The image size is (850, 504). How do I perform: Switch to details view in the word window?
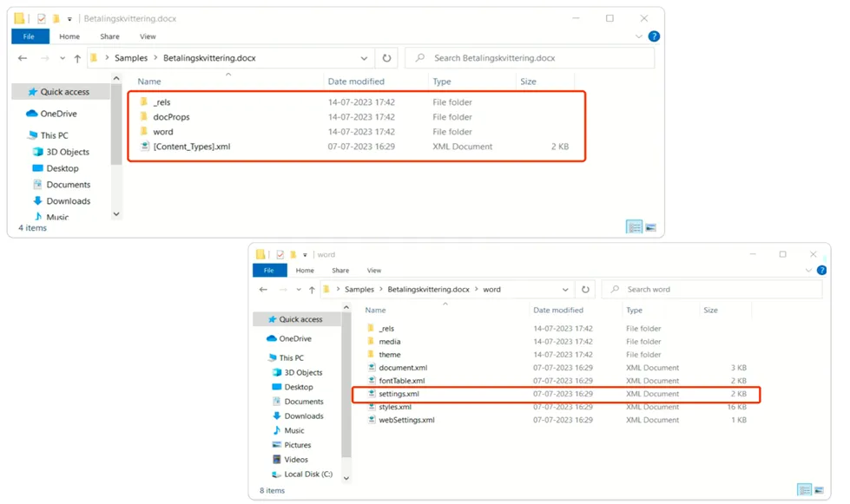point(805,490)
